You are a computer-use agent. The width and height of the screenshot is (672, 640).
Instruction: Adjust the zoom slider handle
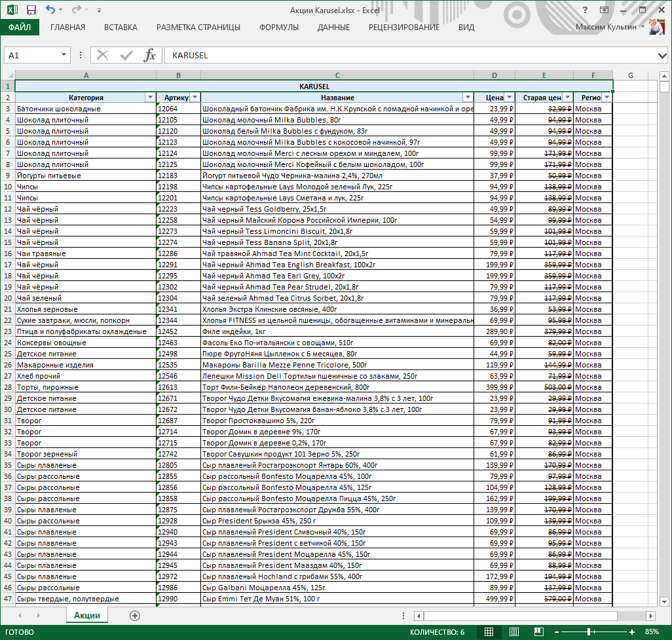point(589,632)
